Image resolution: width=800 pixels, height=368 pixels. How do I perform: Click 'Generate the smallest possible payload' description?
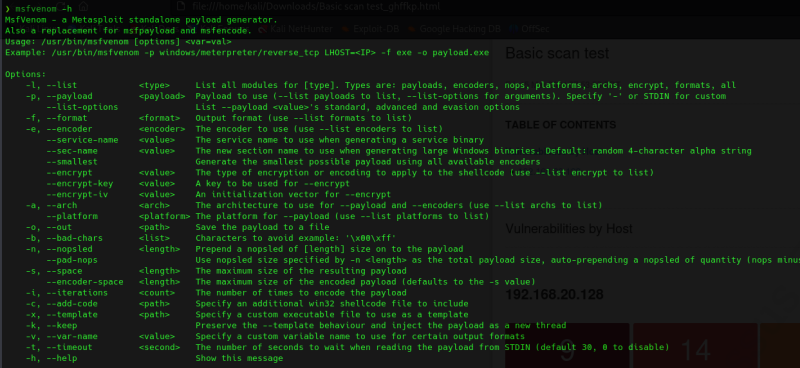click(x=368, y=162)
